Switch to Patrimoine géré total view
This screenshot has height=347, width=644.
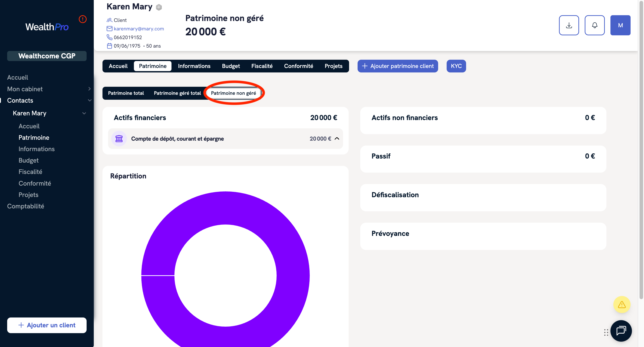coord(177,93)
